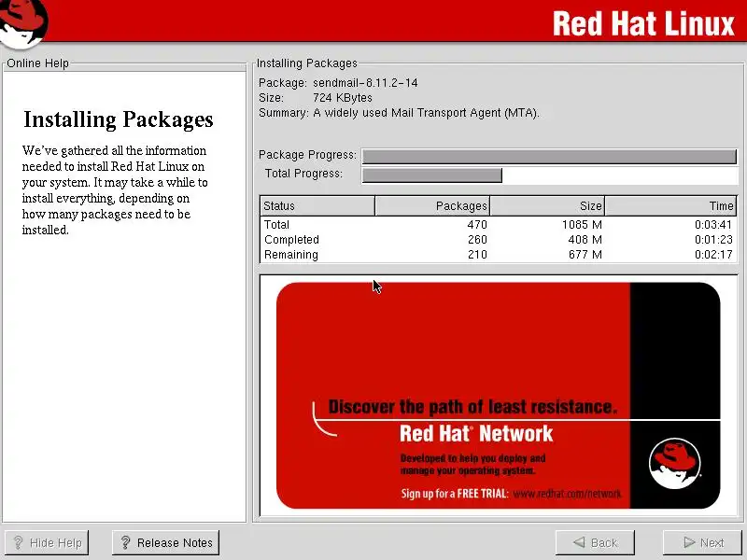Viewport: 747px width, 560px height.
Task: Click the remaining packages value '210'
Action: pyautogui.click(x=477, y=255)
